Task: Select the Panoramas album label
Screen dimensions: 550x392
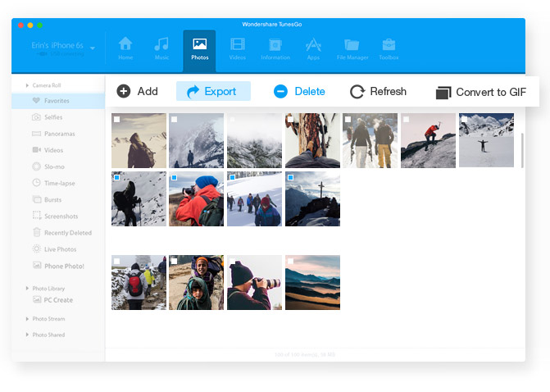Action: (60, 134)
